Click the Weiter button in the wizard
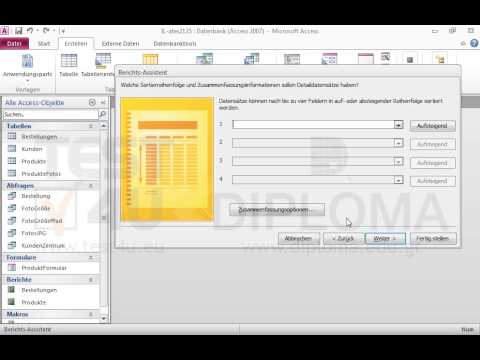Viewport: 480px width, 360px height. point(385,239)
